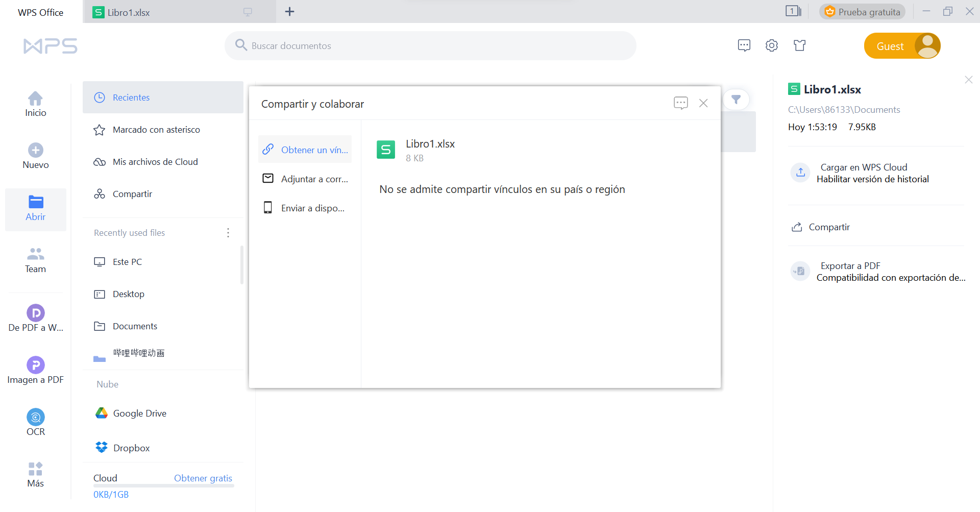Open Mis archivos de Cloud
The image size is (980, 512).
tap(163, 162)
